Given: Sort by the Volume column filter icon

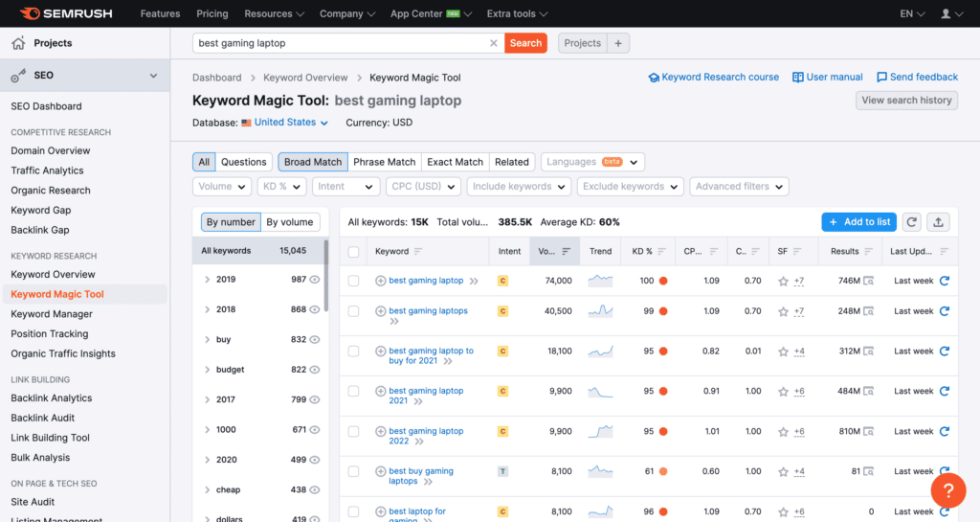Looking at the screenshot, I should (567, 251).
